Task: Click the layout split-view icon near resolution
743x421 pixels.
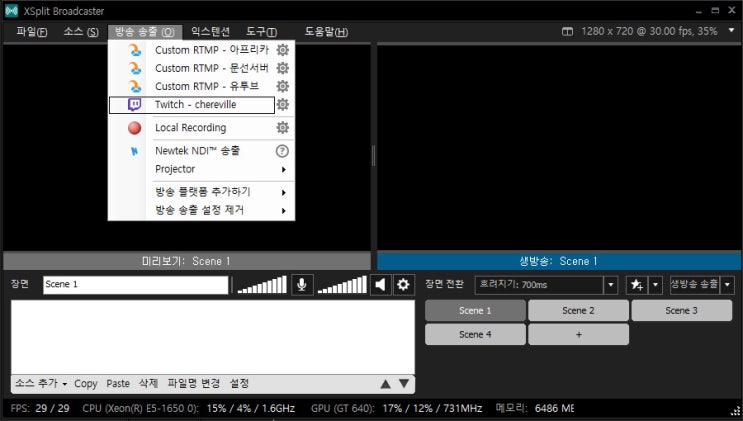Action: tap(567, 32)
